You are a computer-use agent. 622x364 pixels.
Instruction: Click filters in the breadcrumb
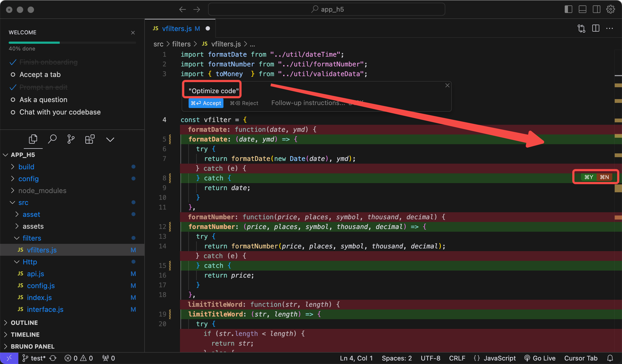pos(181,44)
